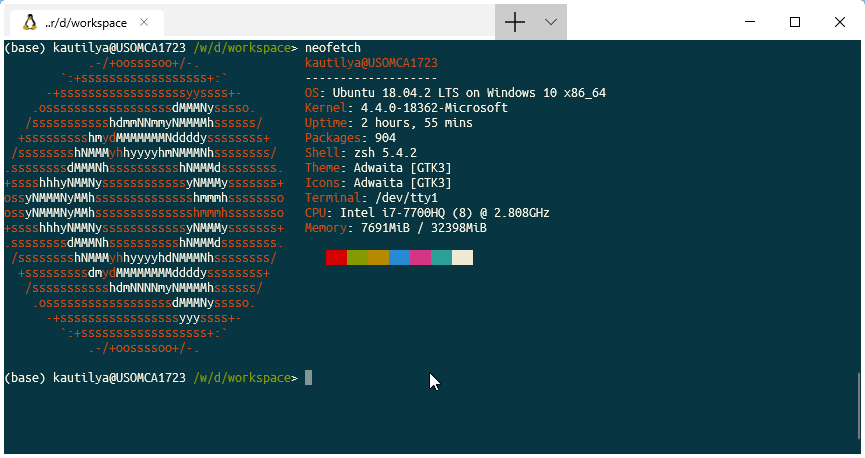Click the uptime '2 hours, 55 mins' value

tap(417, 123)
